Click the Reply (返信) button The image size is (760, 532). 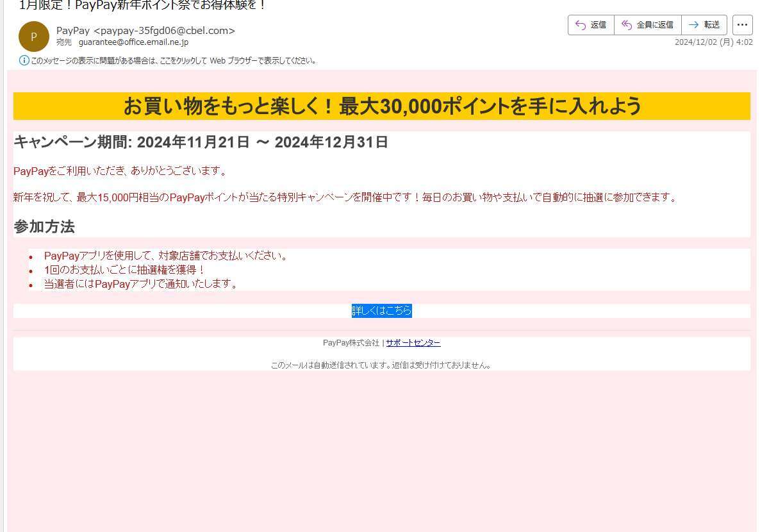click(591, 25)
